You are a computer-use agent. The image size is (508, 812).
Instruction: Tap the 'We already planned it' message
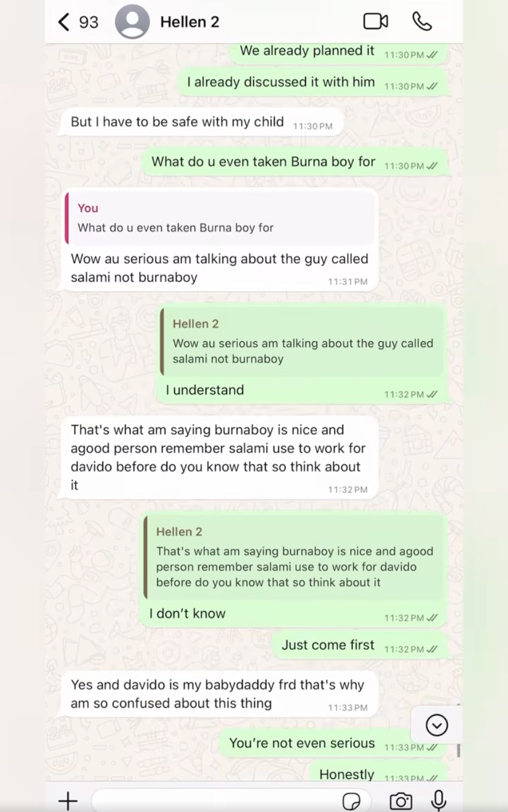[306, 50]
